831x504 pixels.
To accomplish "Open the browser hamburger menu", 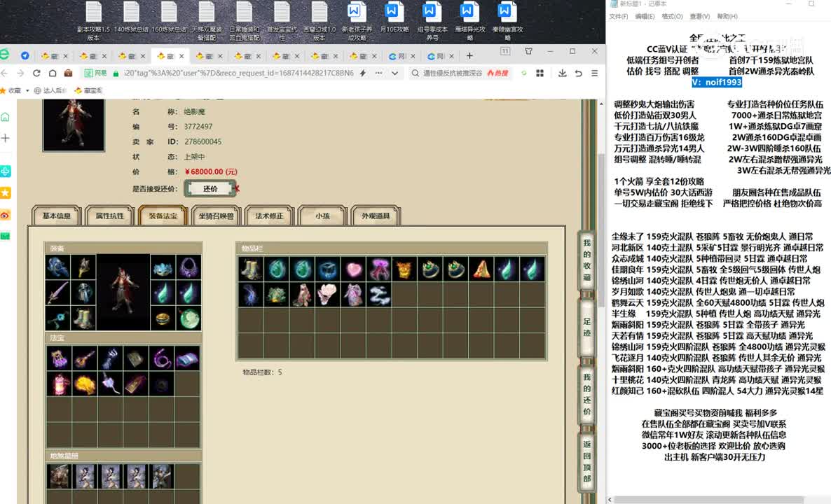I will coord(593,73).
